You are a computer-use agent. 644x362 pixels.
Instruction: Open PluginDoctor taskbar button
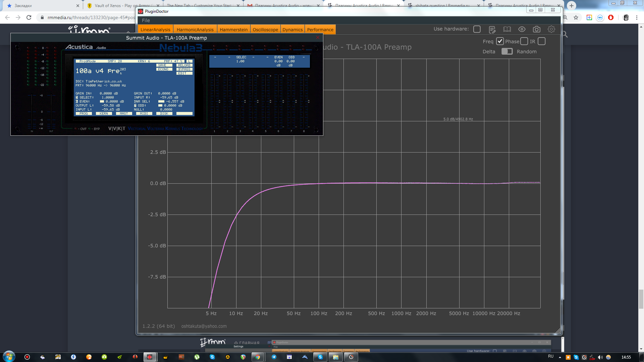[150, 357]
